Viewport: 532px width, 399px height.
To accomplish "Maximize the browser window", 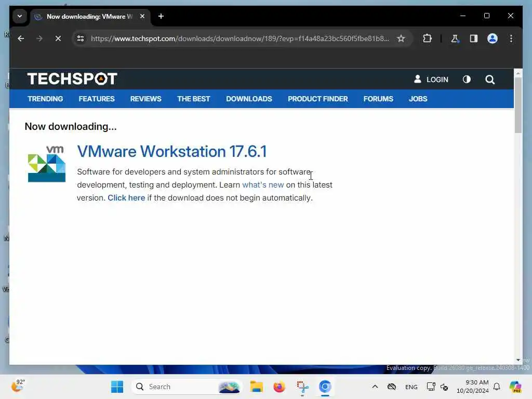I will 486,16.
